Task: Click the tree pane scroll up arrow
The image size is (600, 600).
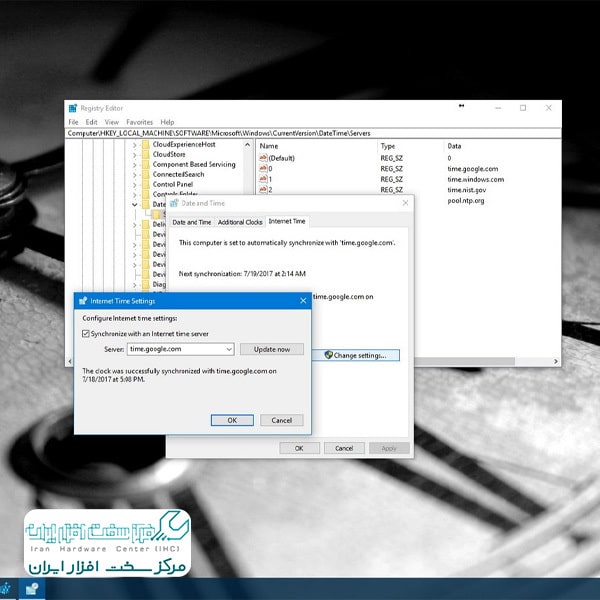Action: (x=247, y=145)
